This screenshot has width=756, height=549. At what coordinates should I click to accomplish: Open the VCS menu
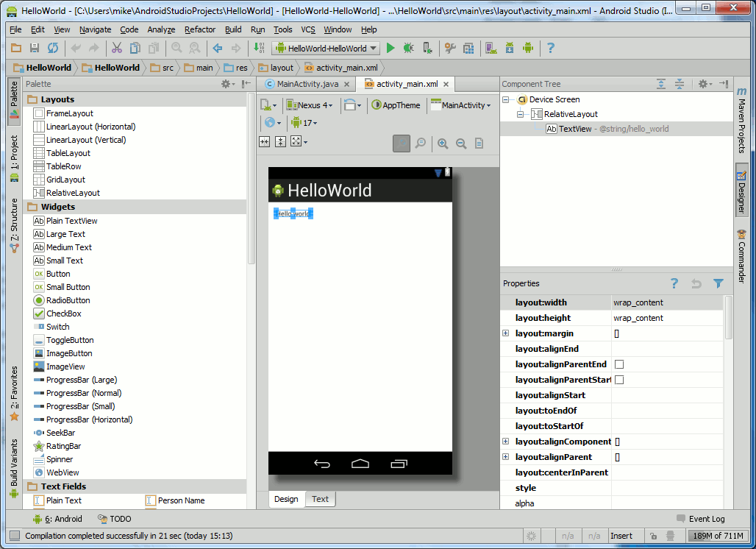pos(307,29)
